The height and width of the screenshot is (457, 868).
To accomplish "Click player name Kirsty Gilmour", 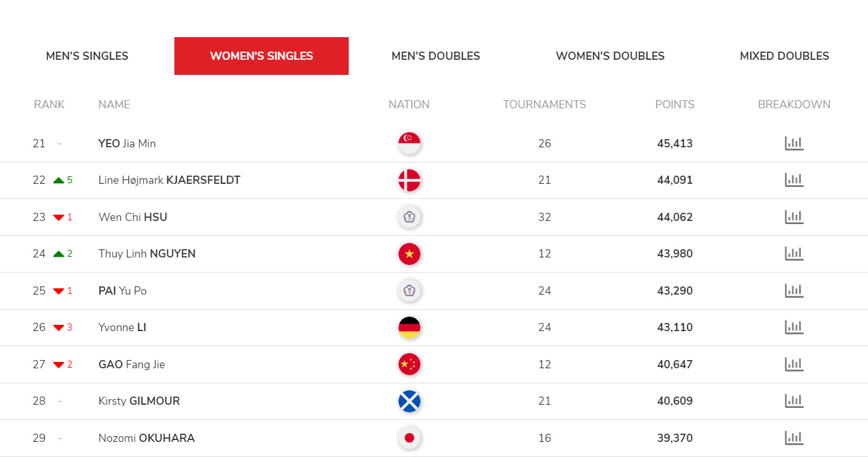I will (139, 401).
